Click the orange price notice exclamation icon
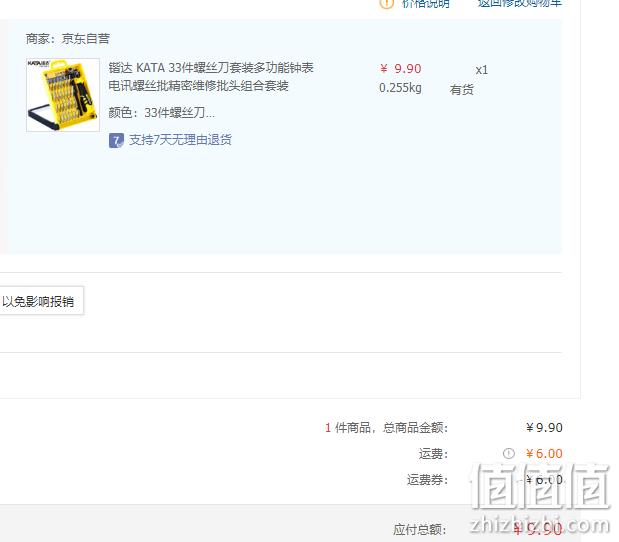Viewport: 619px width, 542px height. click(386, 3)
